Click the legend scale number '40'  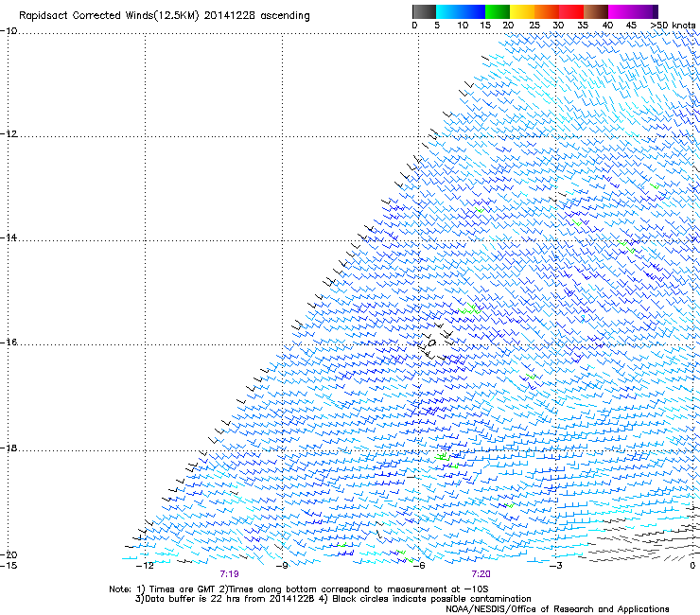pyautogui.click(x=607, y=26)
